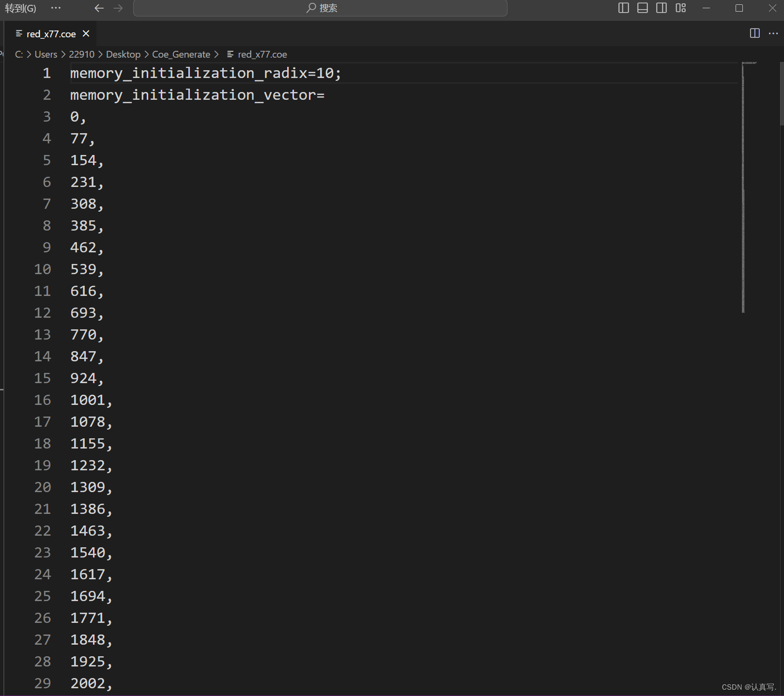This screenshot has width=784, height=696.
Task: Click the navigate forward arrow
Action: [x=118, y=8]
